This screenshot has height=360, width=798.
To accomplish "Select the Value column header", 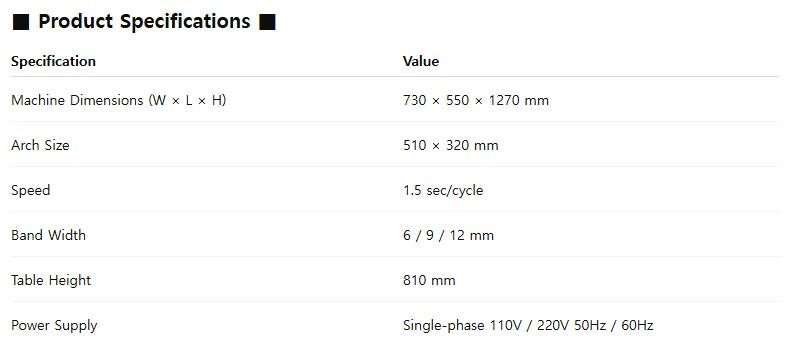I will point(420,61).
